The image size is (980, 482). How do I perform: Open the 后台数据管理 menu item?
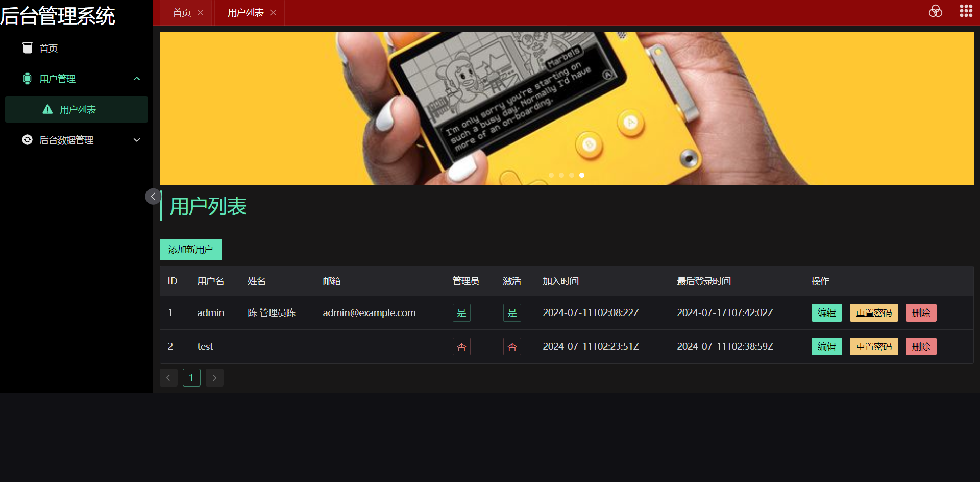pos(77,140)
